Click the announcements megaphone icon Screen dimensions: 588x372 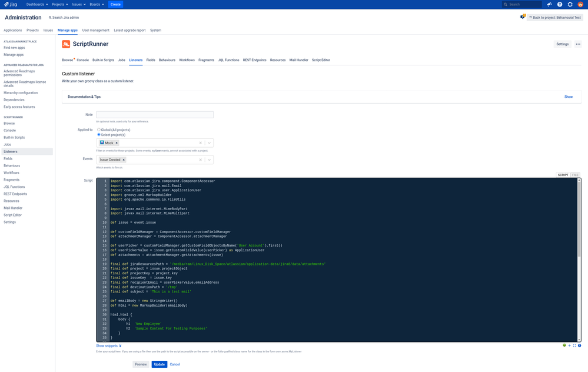click(x=549, y=4)
